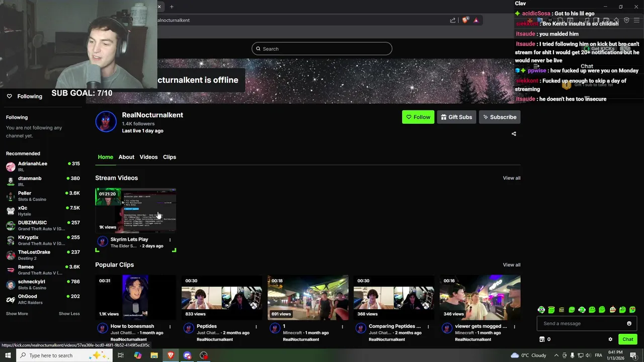The image size is (644, 362).
Task: Open Peller recommended channel
Action: click(43, 196)
